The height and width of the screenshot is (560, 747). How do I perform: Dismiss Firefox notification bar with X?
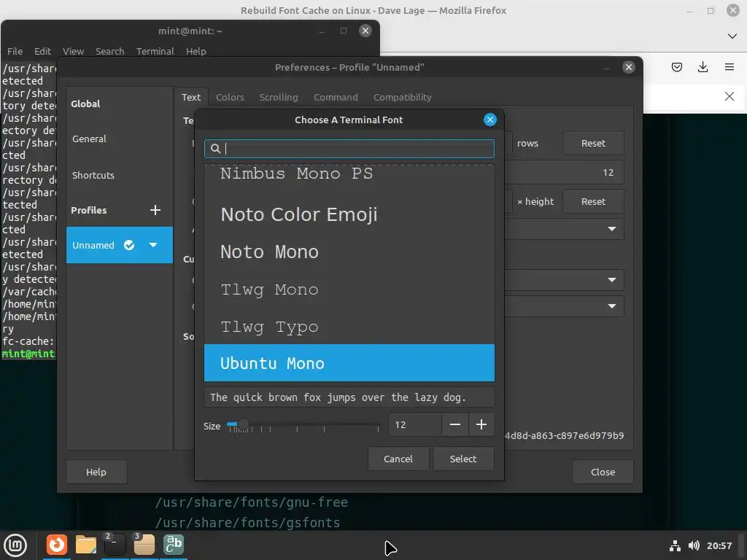[x=729, y=97]
